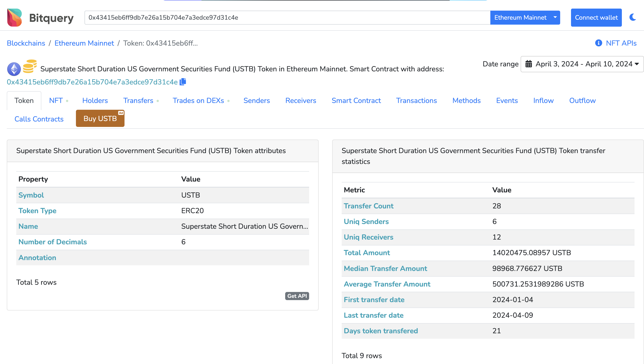Click the Bitquery brand name text
This screenshot has width=644, height=364.
51,18
